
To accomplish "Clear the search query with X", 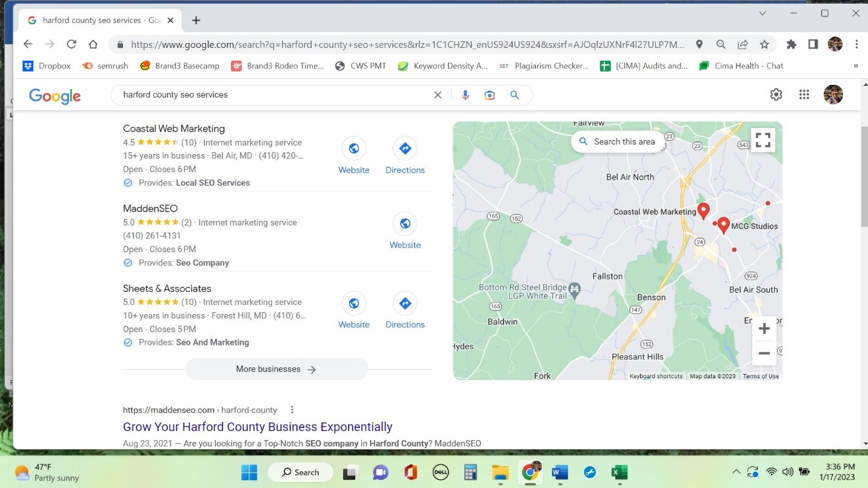I will (x=438, y=95).
